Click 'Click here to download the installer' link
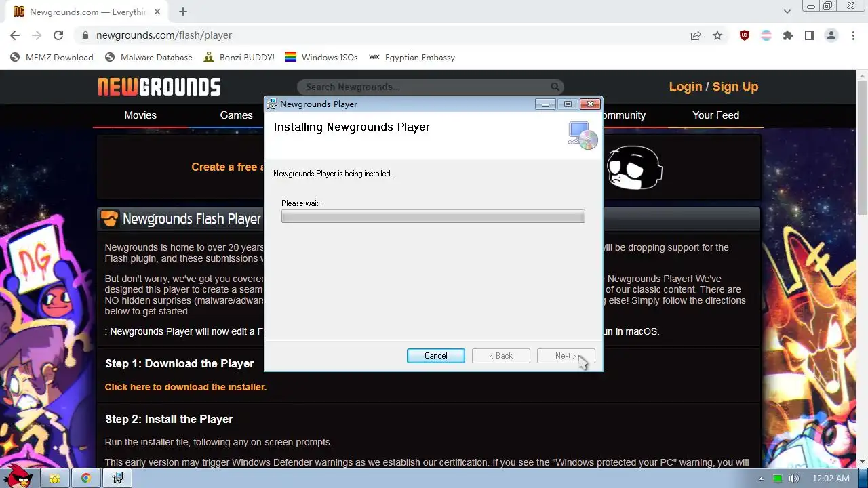The width and height of the screenshot is (868, 488). pyautogui.click(x=186, y=387)
